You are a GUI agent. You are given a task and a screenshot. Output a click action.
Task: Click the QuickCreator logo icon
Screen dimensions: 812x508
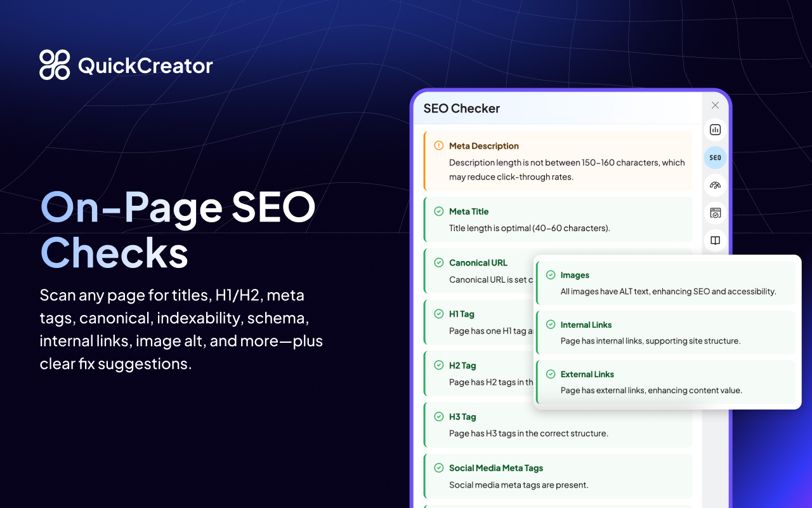(x=54, y=64)
